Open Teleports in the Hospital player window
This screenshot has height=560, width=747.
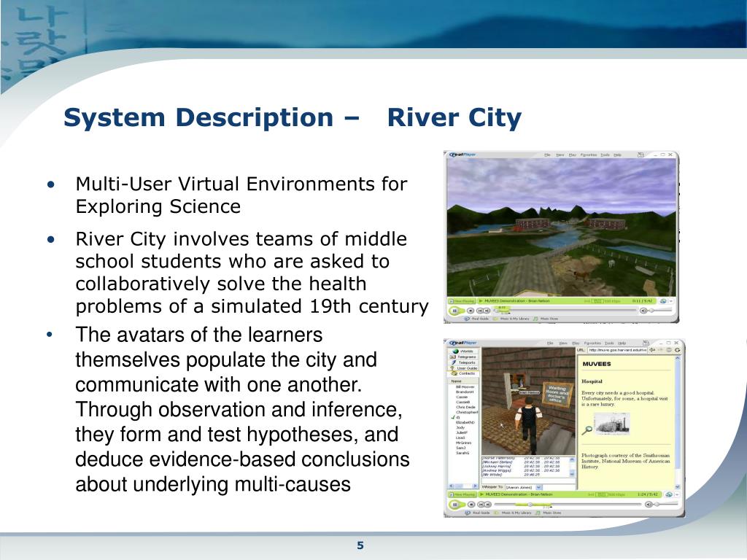pyautogui.click(x=463, y=362)
